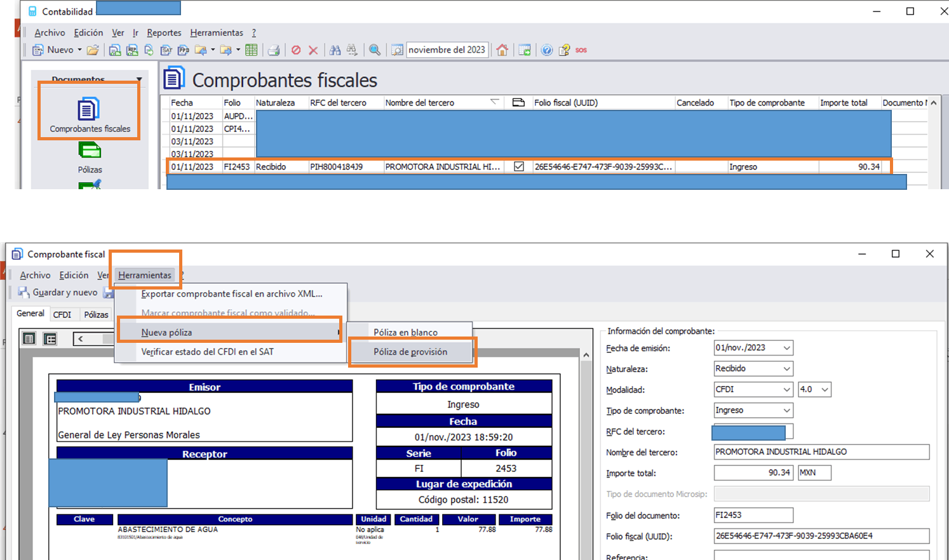Click the period field showing noviembre del 2023

(447, 50)
